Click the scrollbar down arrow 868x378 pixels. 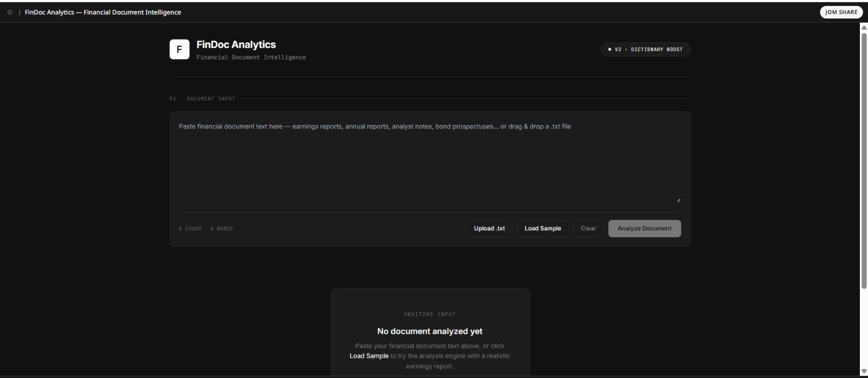coord(864,371)
